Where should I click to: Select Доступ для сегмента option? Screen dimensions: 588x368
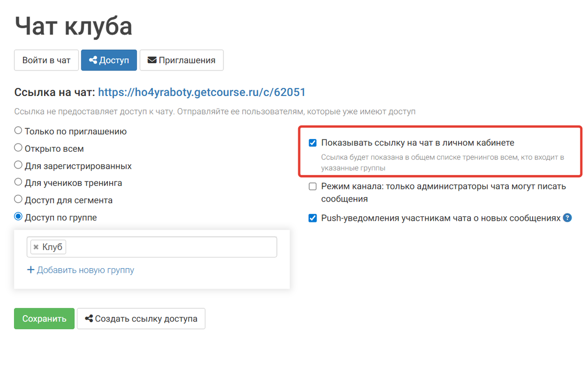tap(18, 199)
